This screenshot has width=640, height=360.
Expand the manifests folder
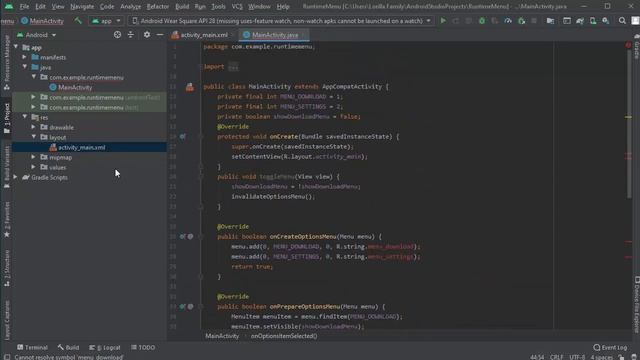coord(25,57)
